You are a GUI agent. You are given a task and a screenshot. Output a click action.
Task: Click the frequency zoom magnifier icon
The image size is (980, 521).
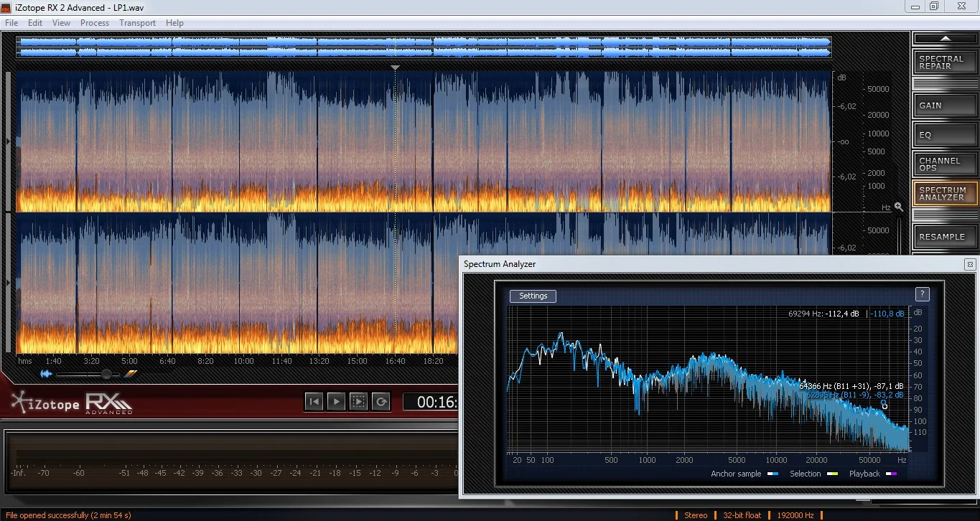click(x=898, y=207)
